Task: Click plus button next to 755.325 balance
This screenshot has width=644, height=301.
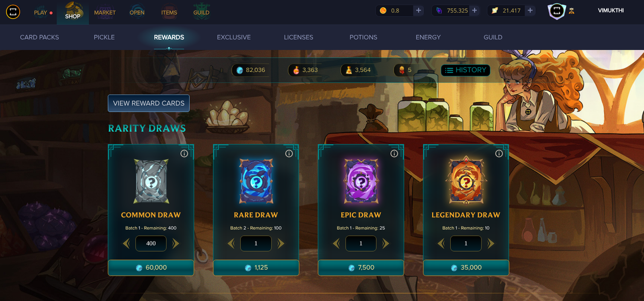Action: click(474, 11)
